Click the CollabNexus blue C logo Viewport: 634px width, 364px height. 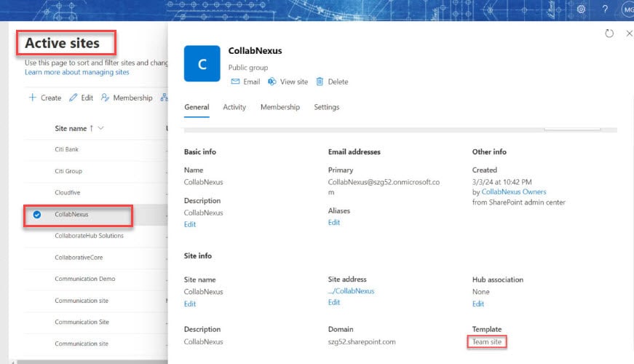pyautogui.click(x=202, y=63)
